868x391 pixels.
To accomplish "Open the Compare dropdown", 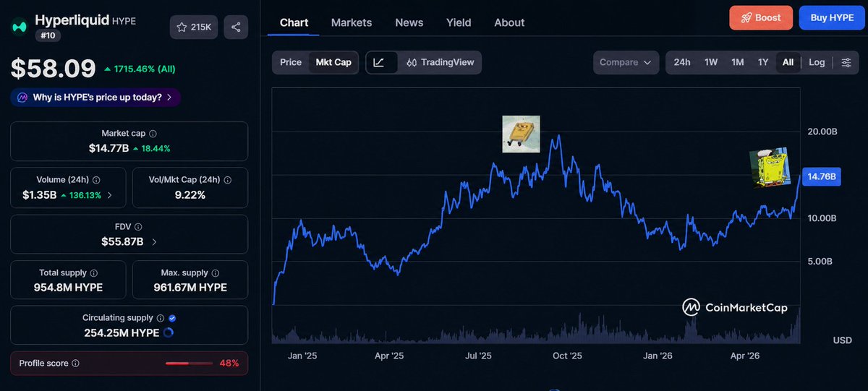I will coord(626,62).
